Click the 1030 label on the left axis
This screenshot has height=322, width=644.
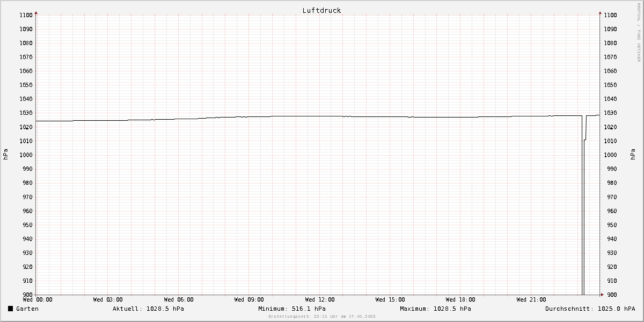coord(26,113)
